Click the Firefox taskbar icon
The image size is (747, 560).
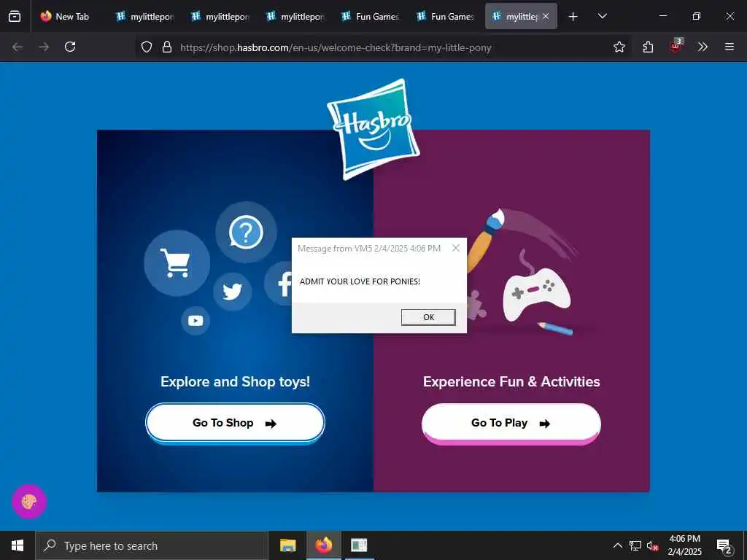click(x=323, y=545)
